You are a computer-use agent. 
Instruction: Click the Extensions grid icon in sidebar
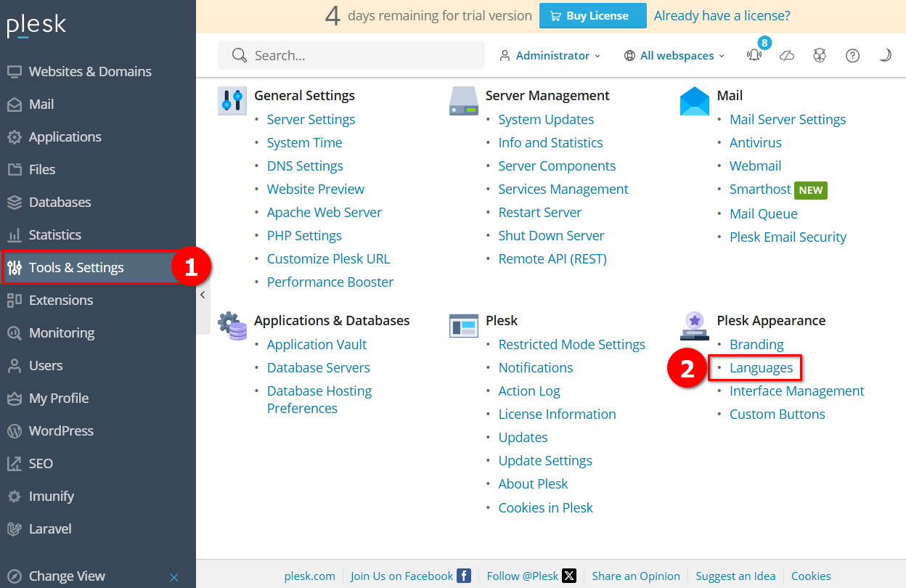click(15, 301)
